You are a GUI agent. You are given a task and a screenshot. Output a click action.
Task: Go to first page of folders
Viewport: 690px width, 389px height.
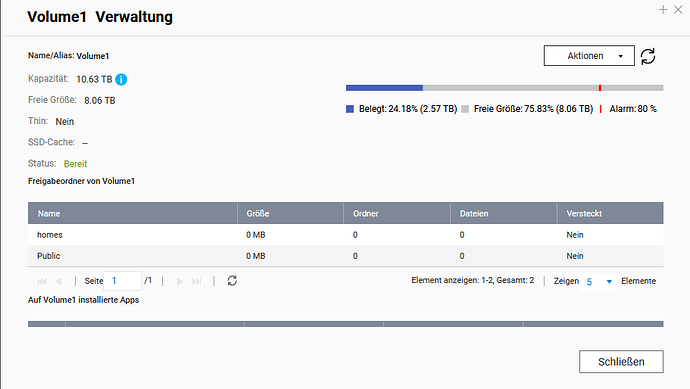point(42,281)
